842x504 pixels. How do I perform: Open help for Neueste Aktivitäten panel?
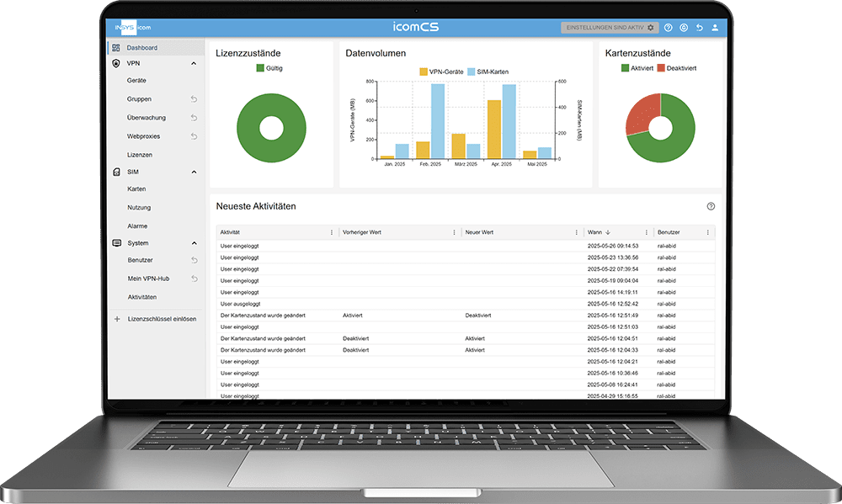click(711, 206)
